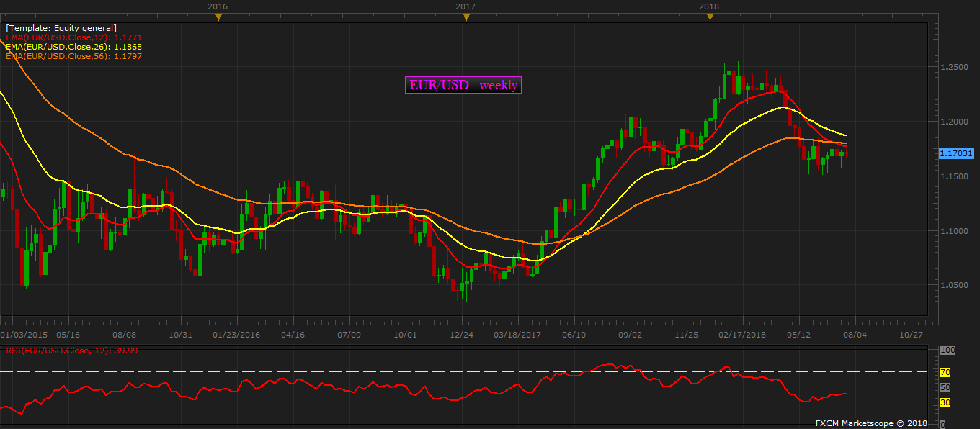This screenshot has height=429, width=980.
Task: Click the RSI 70 overbought level tag
Action: [945, 372]
